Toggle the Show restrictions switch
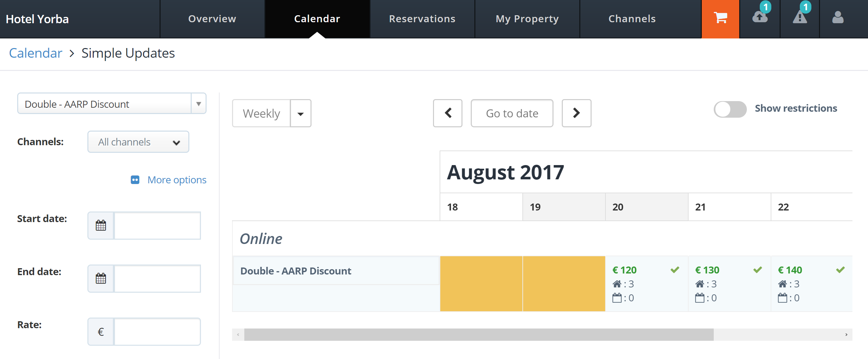This screenshot has height=359, width=868. [x=730, y=109]
